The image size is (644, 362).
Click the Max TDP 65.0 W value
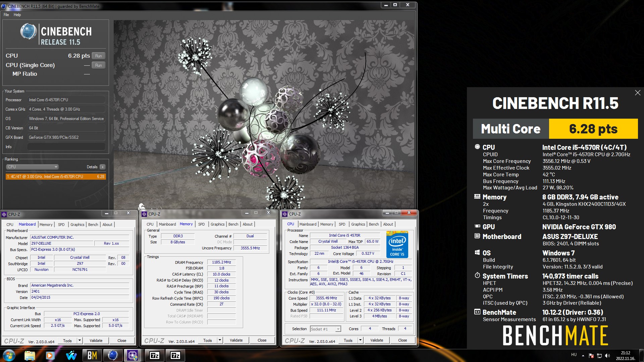[x=372, y=242]
